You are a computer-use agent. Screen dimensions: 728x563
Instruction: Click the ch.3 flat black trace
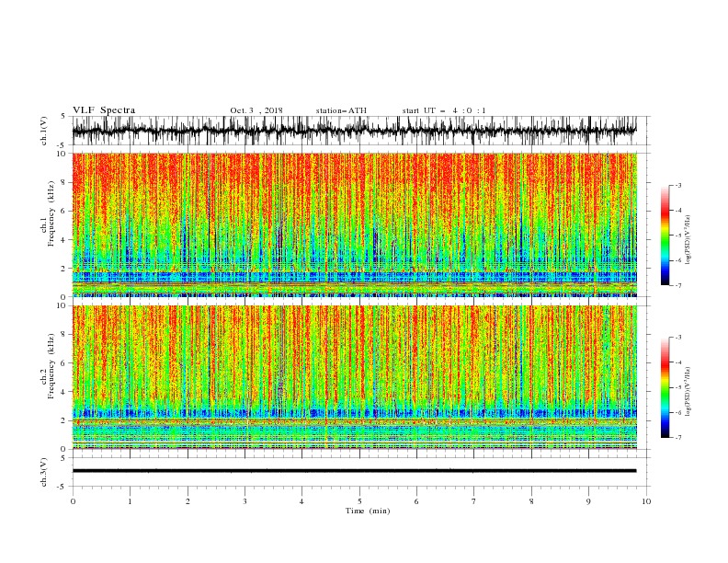[x=355, y=471]
